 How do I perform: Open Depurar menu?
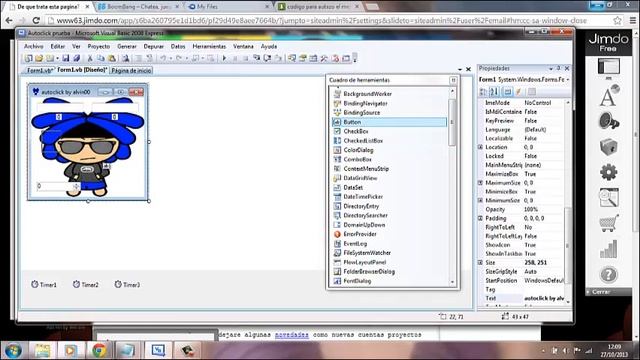[x=153, y=47]
